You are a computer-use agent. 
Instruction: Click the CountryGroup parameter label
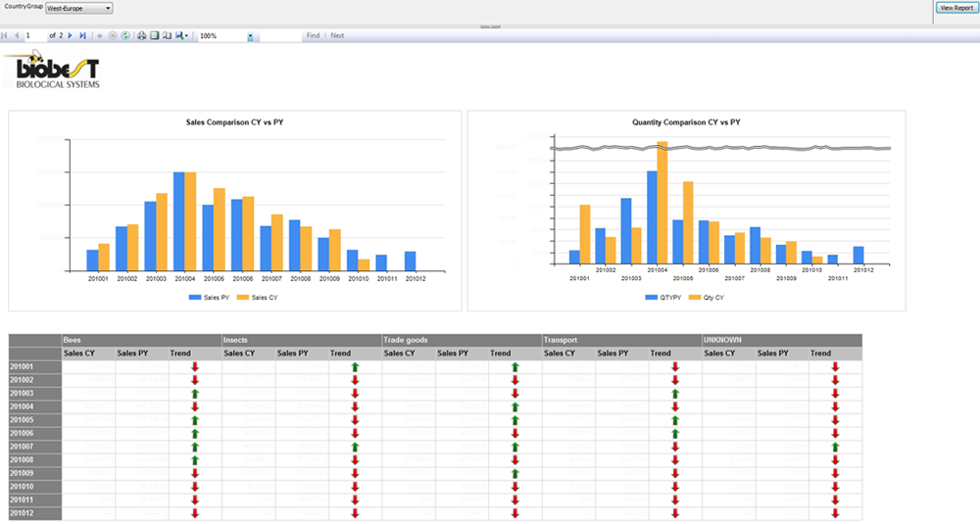pos(24,6)
